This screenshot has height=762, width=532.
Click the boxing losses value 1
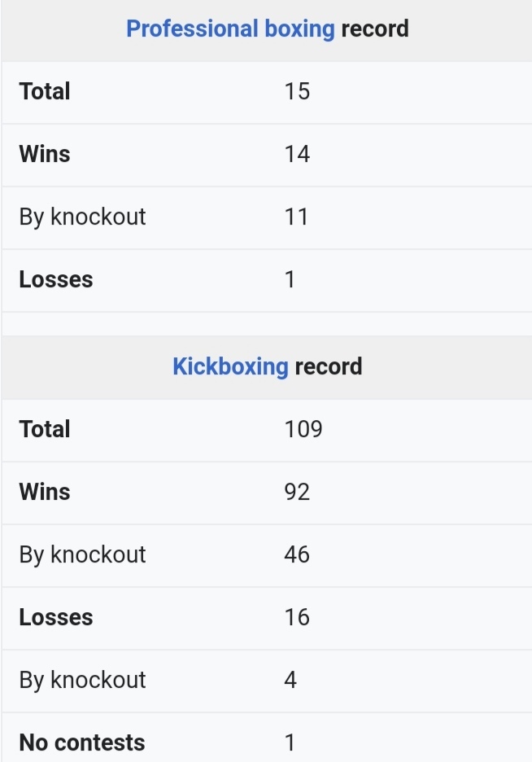point(290,279)
